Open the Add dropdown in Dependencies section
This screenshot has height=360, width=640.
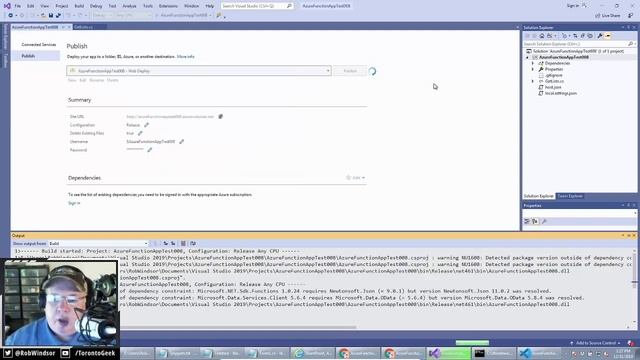[x=356, y=178]
